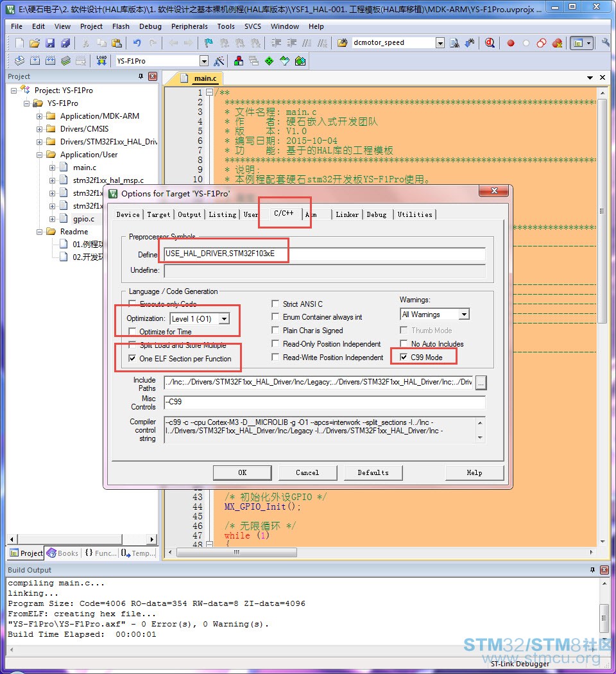Viewport: 616px width, 674px height.
Task: Switch to the Debug options tab
Action: (x=377, y=214)
